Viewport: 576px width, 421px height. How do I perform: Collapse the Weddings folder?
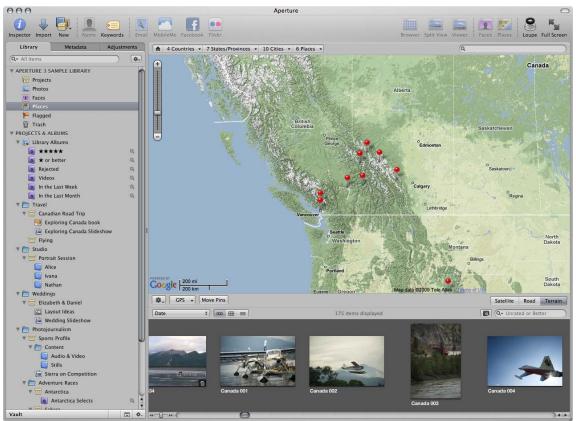[18, 294]
